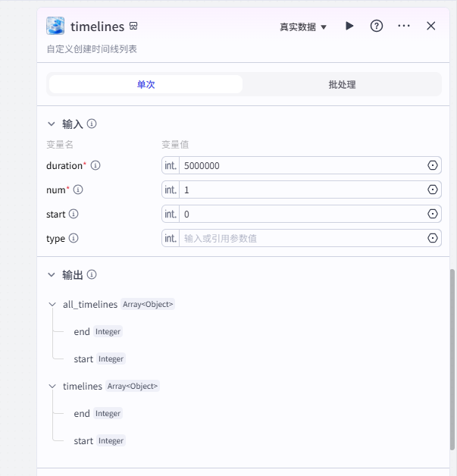Close the timelines panel

431,26
